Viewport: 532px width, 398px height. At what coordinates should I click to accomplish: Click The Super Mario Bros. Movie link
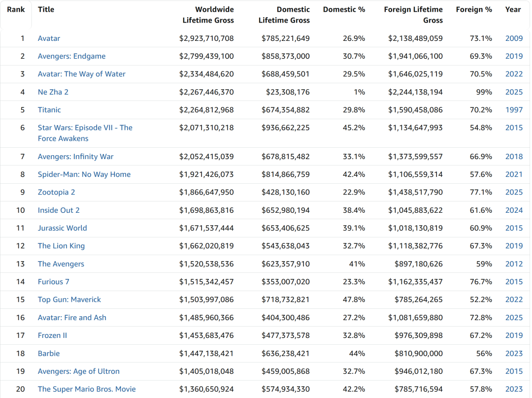coord(86,389)
